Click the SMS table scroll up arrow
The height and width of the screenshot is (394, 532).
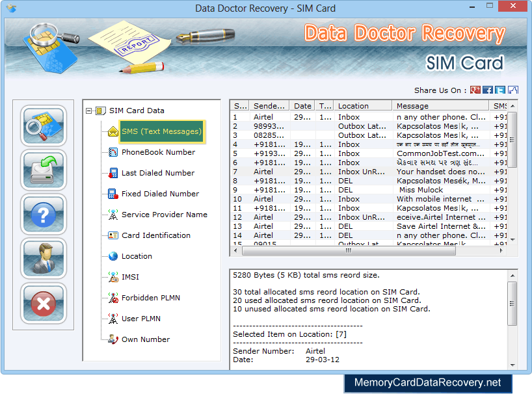512,106
